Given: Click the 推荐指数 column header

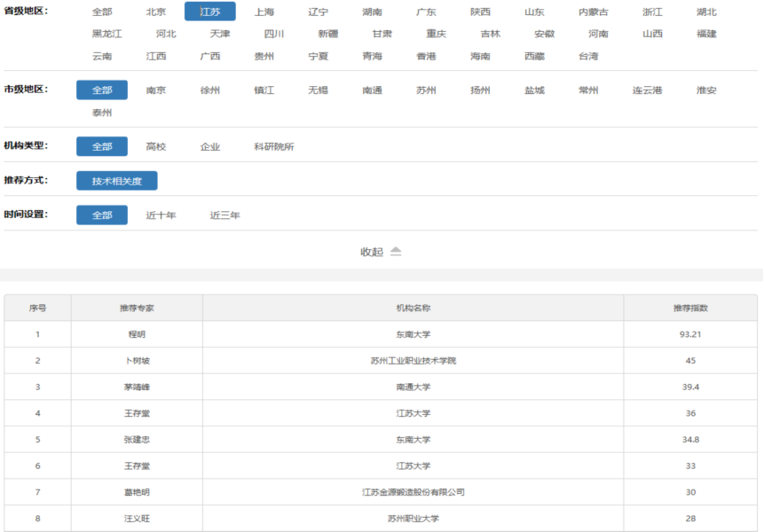Looking at the screenshot, I should pos(690,308).
